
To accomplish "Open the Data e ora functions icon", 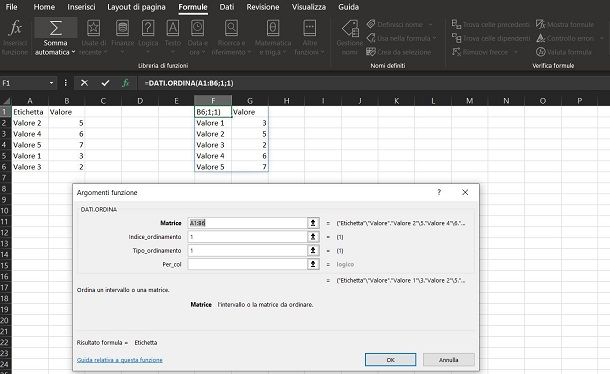I will coord(198,28).
